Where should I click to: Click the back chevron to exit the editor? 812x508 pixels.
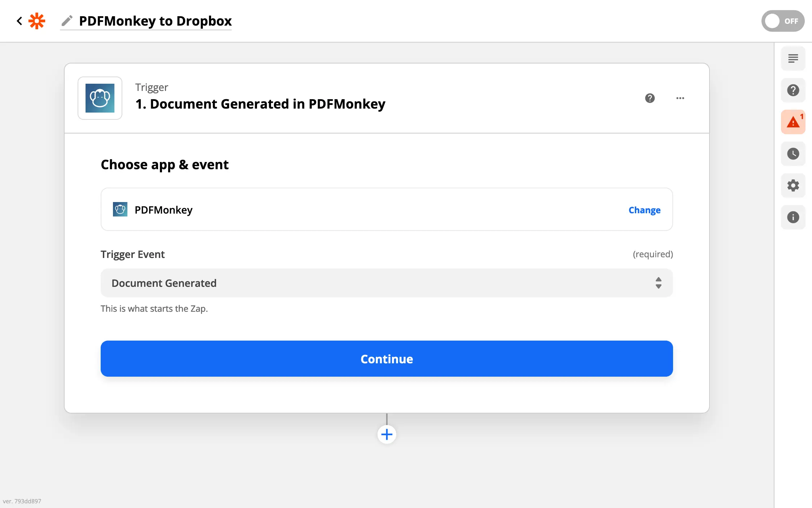pyautogui.click(x=19, y=21)
